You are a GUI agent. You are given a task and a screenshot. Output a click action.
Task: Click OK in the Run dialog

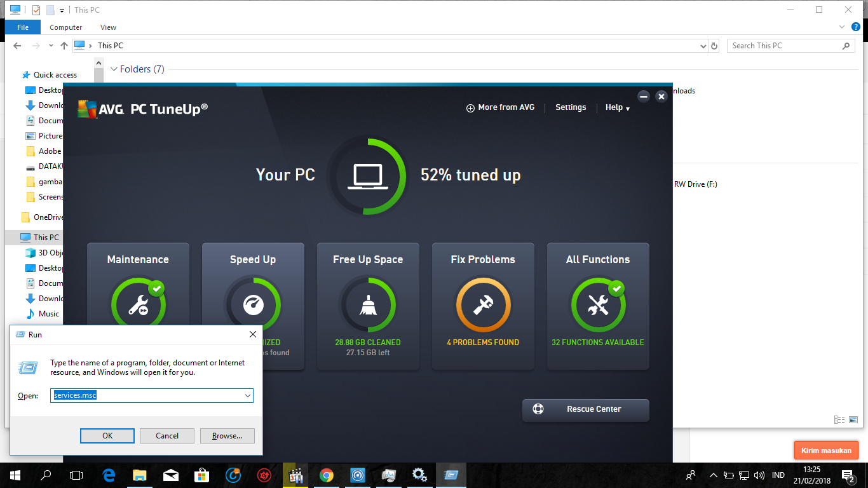point(107,436)
